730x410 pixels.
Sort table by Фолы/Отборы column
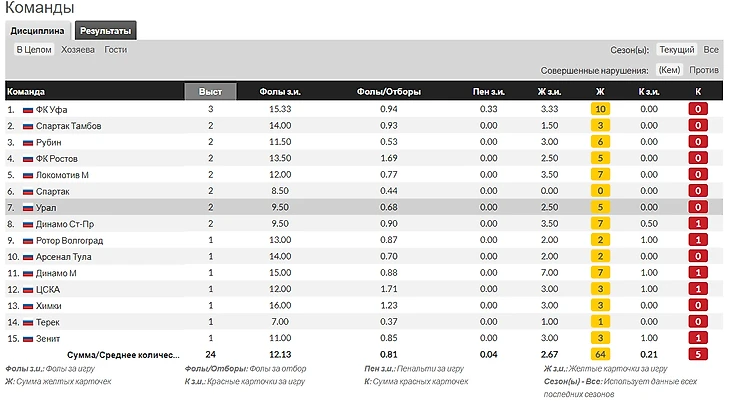click(389, 91)
